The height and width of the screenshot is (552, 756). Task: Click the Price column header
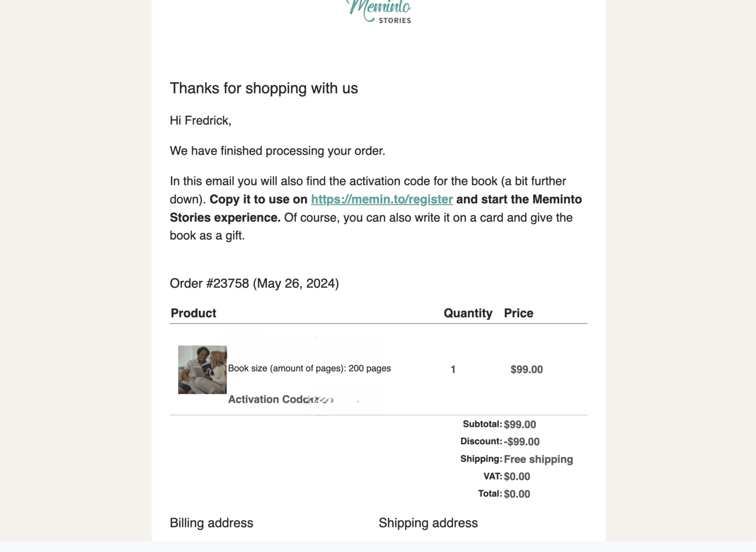[518, 313]
